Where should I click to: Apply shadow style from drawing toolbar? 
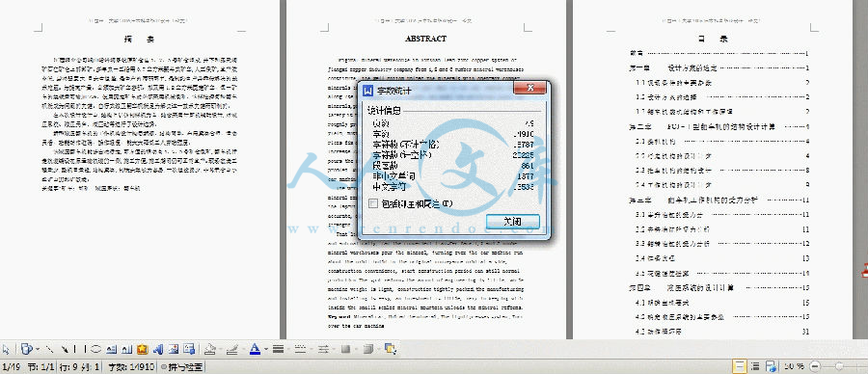345,349
